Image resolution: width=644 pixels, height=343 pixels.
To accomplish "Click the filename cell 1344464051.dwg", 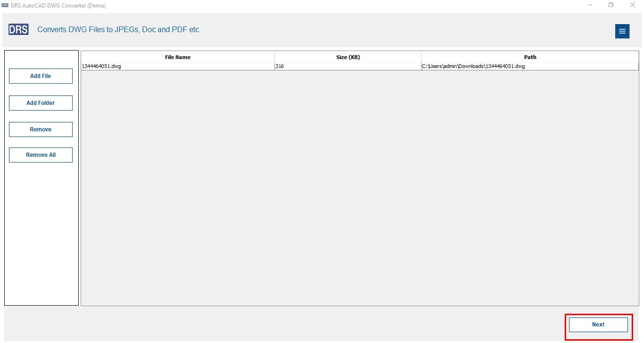I will [101, 66].
